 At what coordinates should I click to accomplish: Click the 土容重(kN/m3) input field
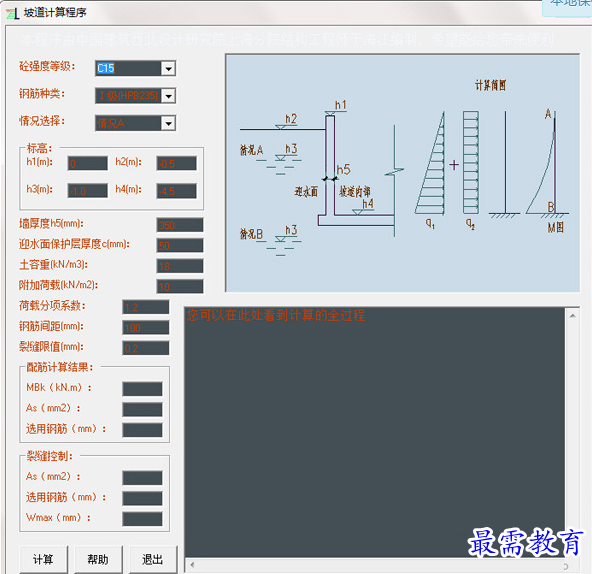point(180,266)
